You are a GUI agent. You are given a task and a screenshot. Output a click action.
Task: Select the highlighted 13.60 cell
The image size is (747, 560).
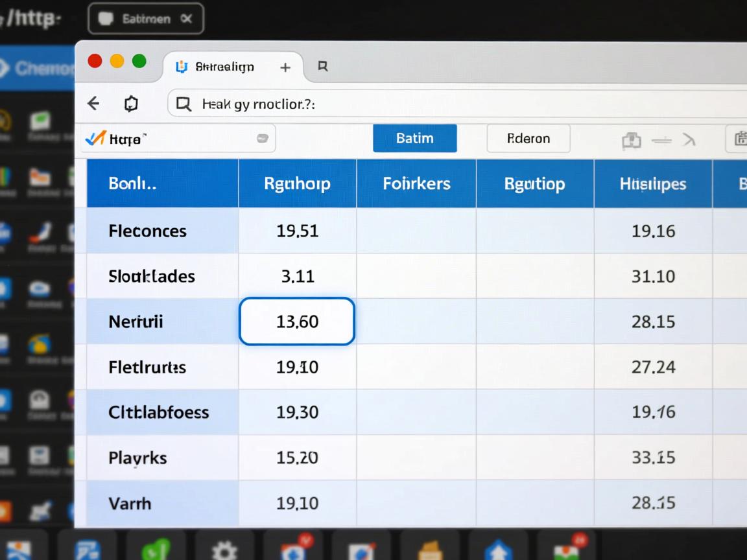pyautogui.click(x=297, y=321)
